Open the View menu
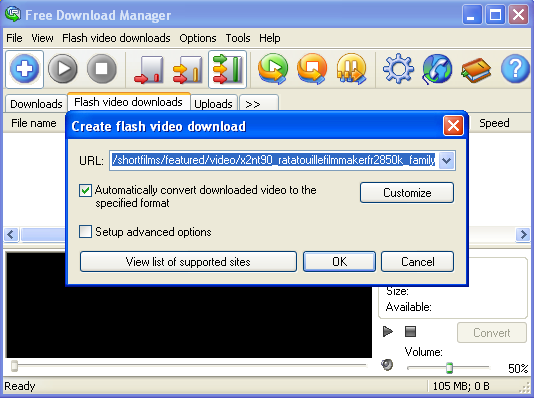 point(42,38)
